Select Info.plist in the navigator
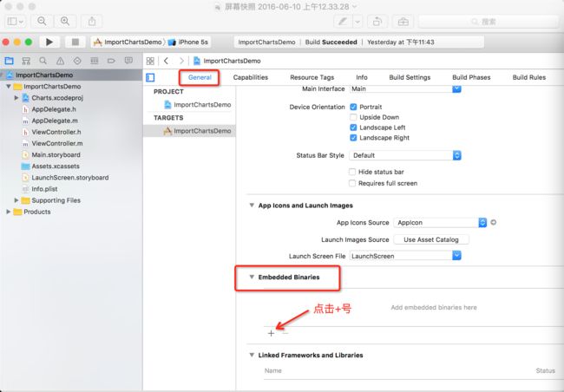 tap(44, 189)
